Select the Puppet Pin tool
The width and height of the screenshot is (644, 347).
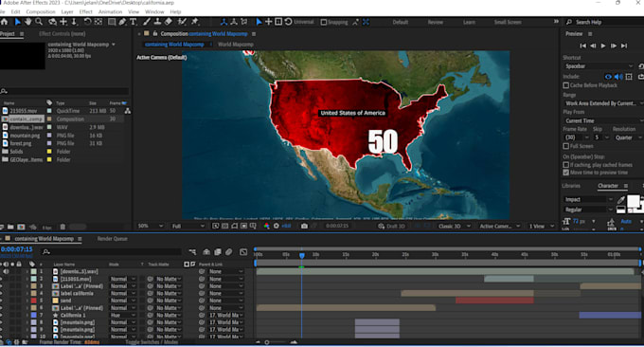click(x=195, y=22)
